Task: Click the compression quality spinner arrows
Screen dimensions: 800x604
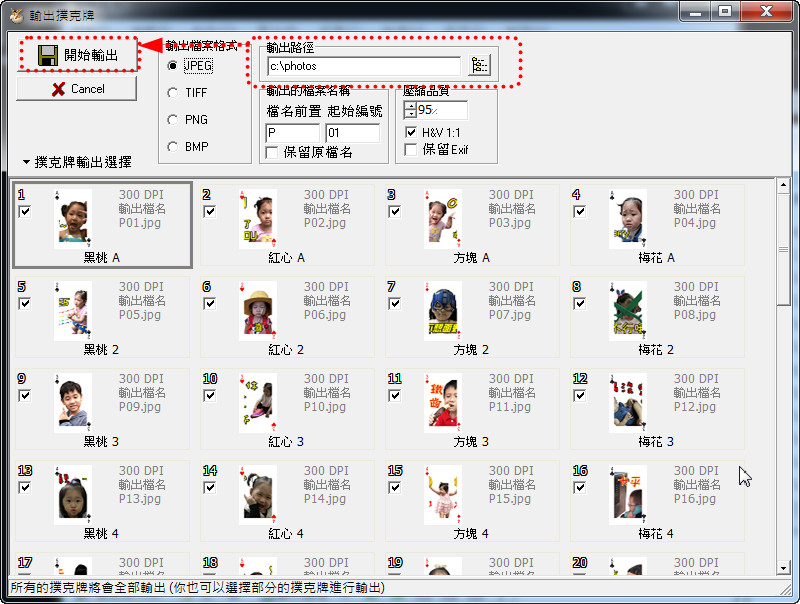Action: [410, 110]
